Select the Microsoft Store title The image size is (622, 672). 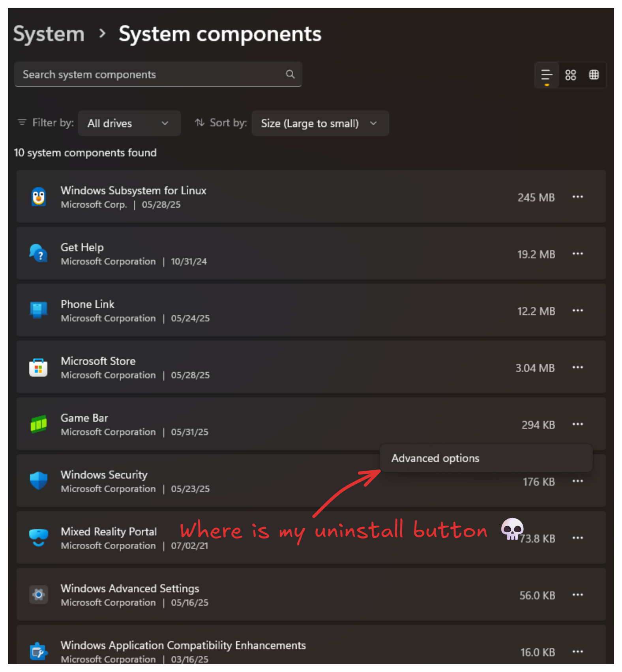coord(98,361)
